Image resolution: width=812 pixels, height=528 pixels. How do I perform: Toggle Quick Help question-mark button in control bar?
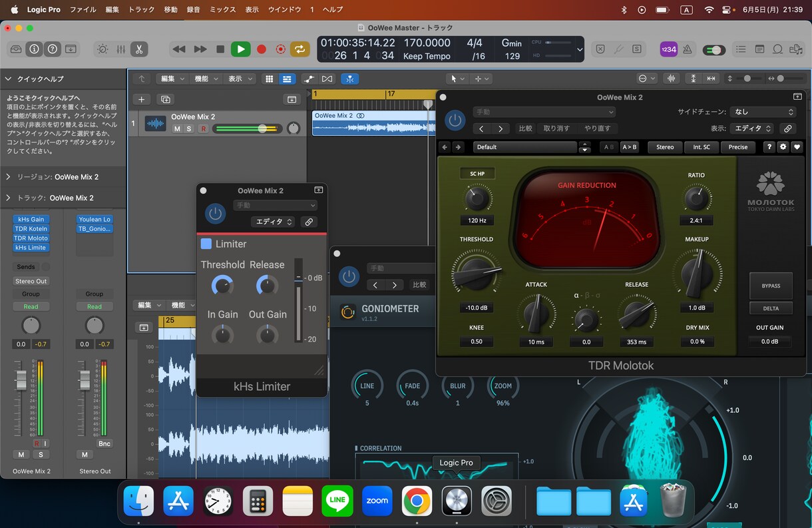click(52, 49)
